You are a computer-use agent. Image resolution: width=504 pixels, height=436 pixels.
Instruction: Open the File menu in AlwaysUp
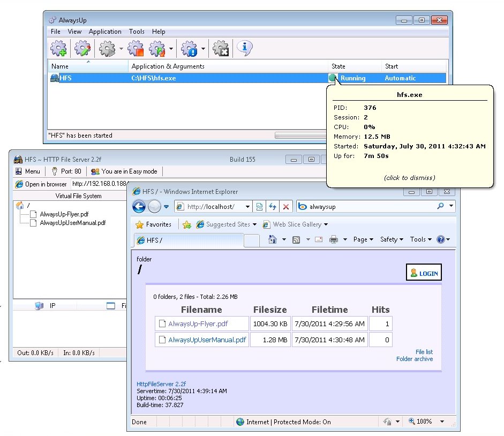tap(55, 32)
